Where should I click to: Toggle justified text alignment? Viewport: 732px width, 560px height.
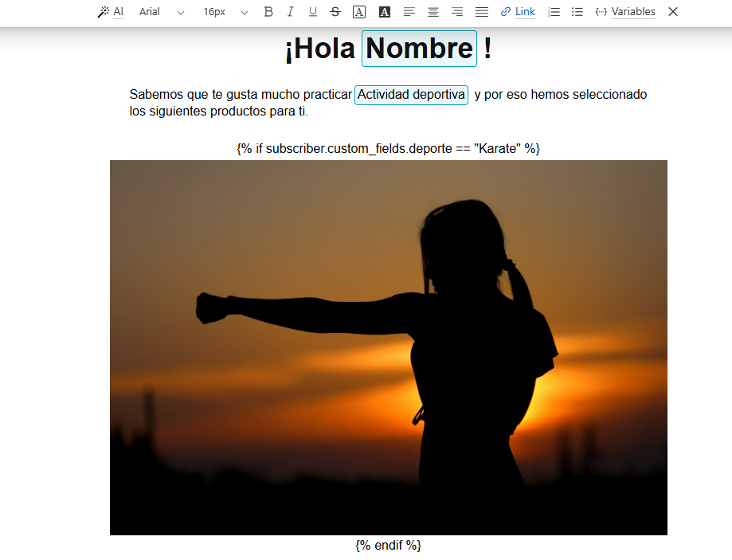click(x=480, y=12)
